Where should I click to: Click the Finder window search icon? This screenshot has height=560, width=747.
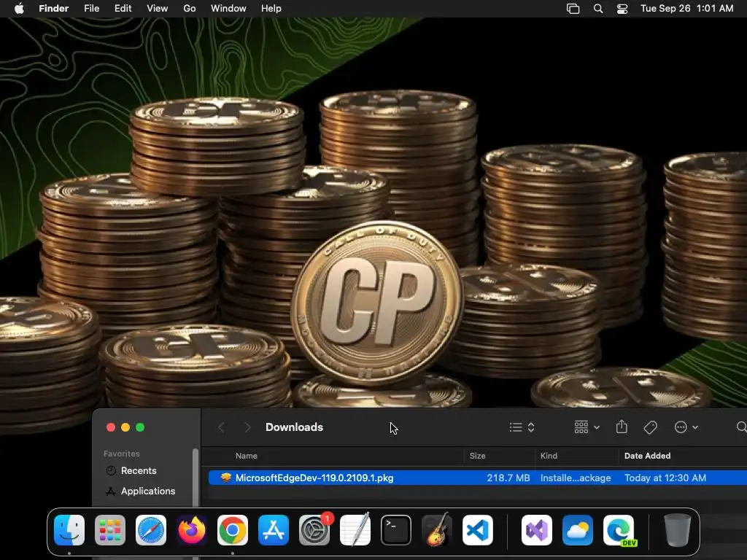click(741, 427)
